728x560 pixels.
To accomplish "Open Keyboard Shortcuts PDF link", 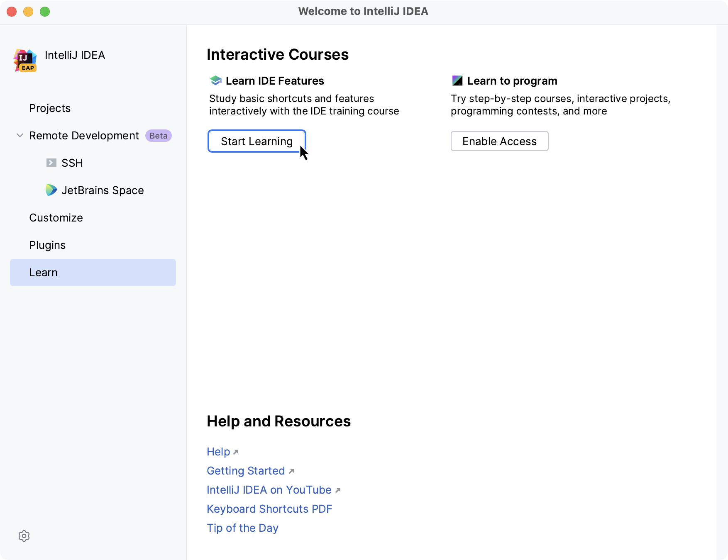I will click(x=269, y=509).
